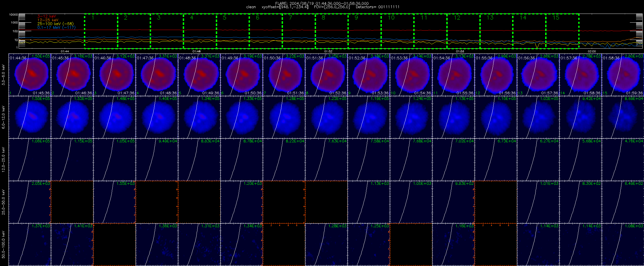Open the 12.0-25.0 keV image labeled 8.22E+04
This screenshot has height=266, width=644.
284,160
